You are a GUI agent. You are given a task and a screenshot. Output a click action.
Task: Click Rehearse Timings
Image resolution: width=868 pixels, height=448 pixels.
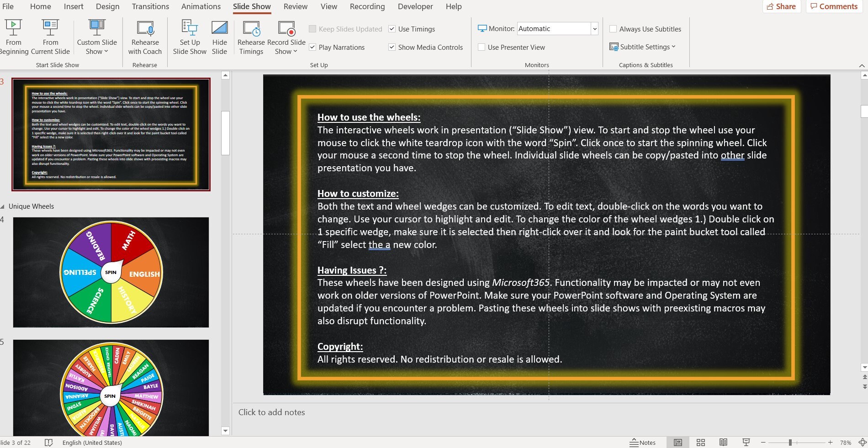click(251, 37)
